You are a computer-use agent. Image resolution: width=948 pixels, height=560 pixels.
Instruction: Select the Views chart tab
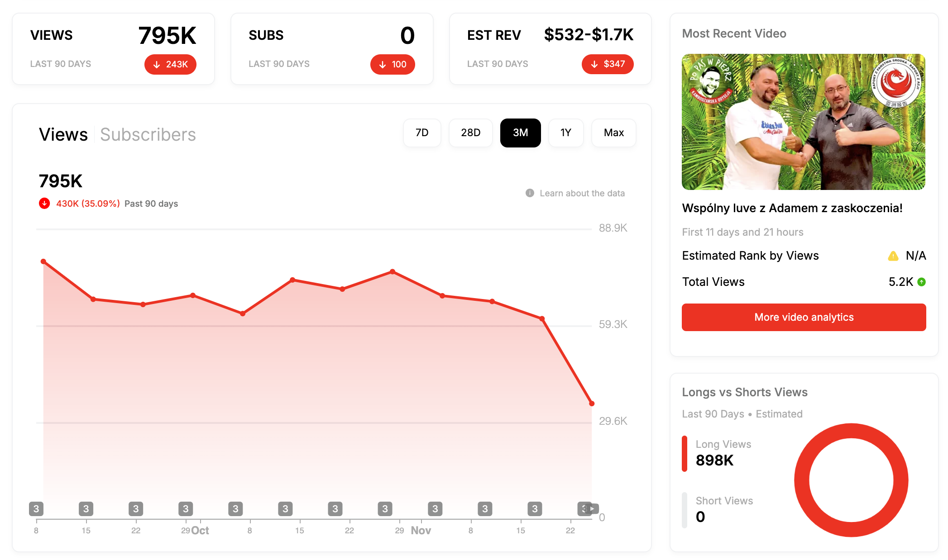pos(63,134)
